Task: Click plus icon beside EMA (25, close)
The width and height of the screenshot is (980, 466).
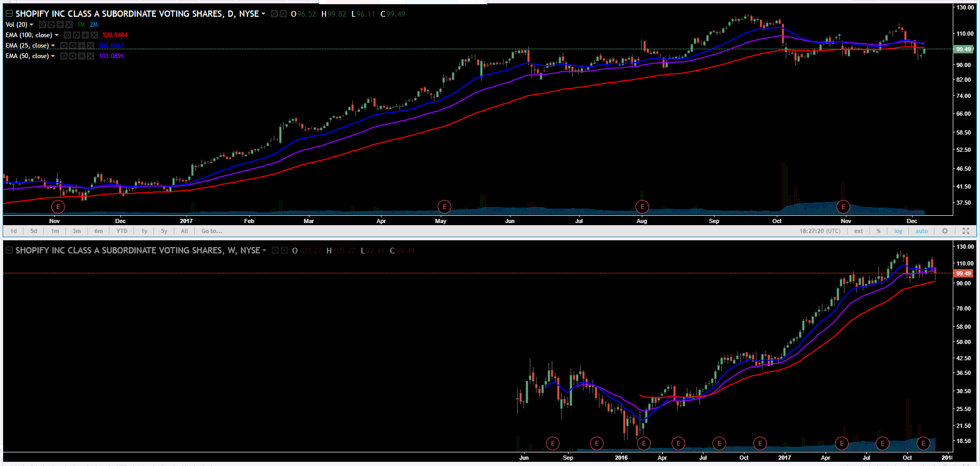Action: 82,46
